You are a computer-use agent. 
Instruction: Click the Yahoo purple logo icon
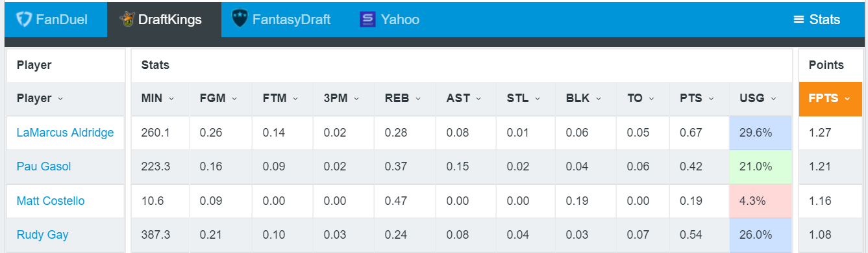coord(367,20)
